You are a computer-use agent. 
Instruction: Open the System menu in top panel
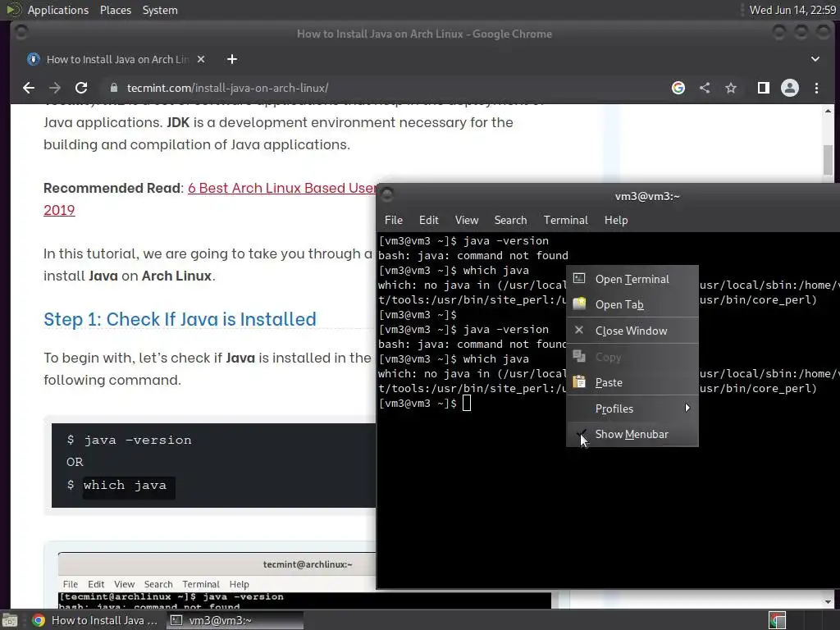point(160,10)
